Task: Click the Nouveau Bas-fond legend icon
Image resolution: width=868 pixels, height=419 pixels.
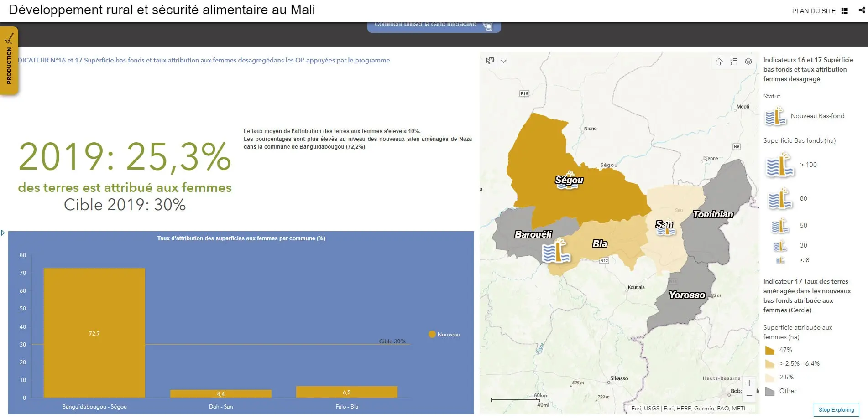Action: [x=775, y=116]
